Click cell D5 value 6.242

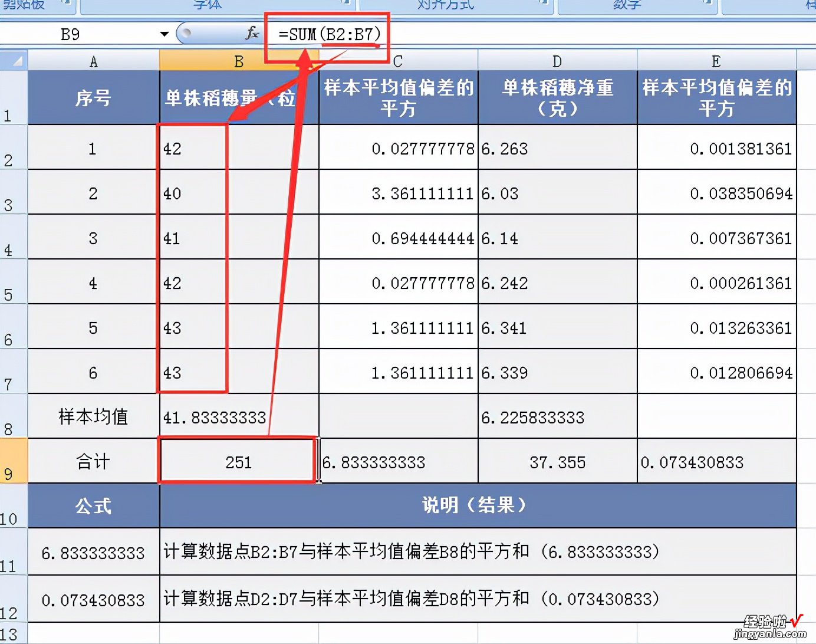(x=557, y=282)
